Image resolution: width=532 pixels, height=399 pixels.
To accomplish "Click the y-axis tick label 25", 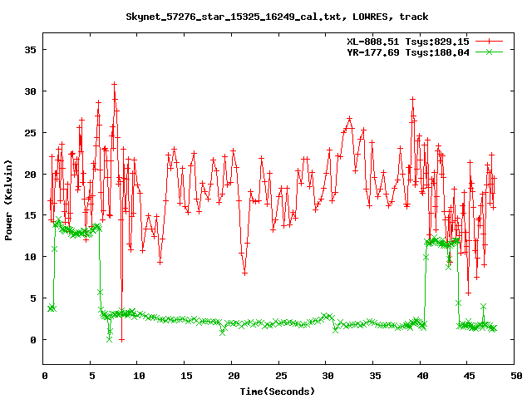I will coord(30,133).
